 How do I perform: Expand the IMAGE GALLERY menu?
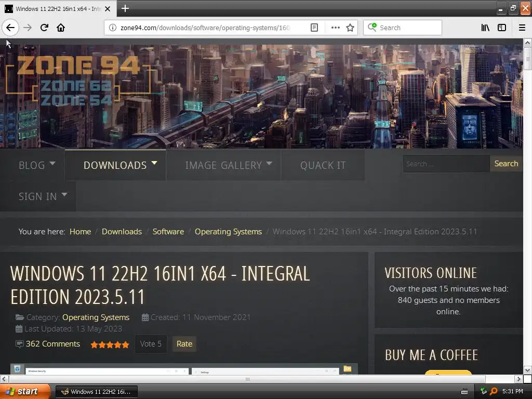click(223, 165)
